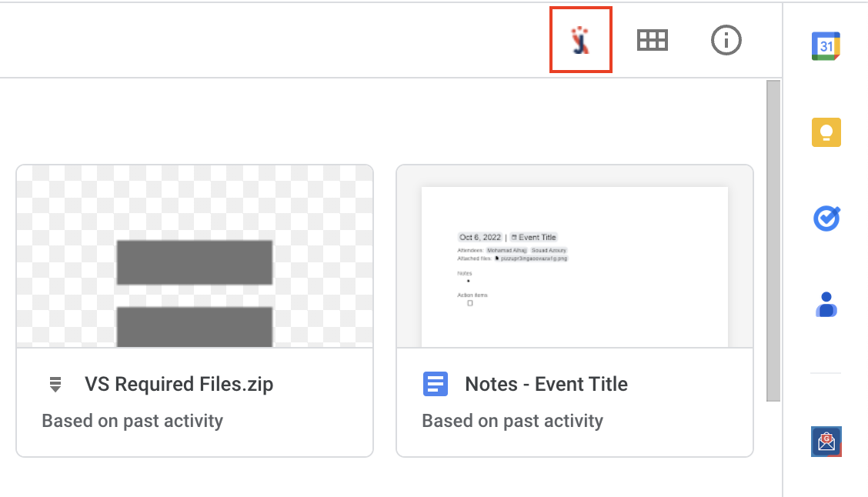Select the Notes - Event Title file name

coord(546,384)
